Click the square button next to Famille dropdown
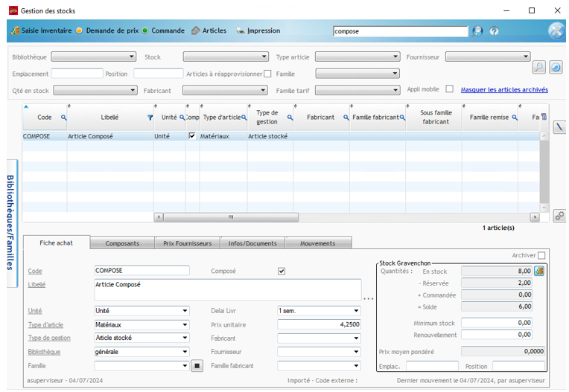The height and width of the screenshot is (392, 569). click(x=197, y=366)
